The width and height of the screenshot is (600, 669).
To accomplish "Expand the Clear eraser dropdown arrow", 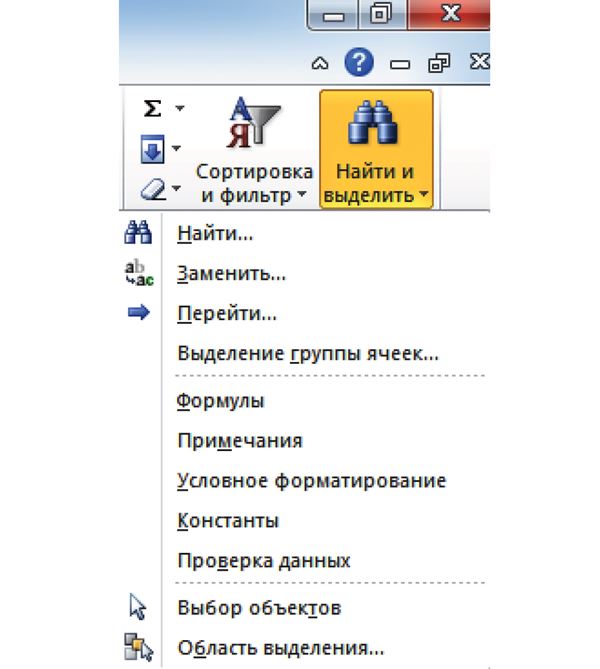I will point(176,187).
